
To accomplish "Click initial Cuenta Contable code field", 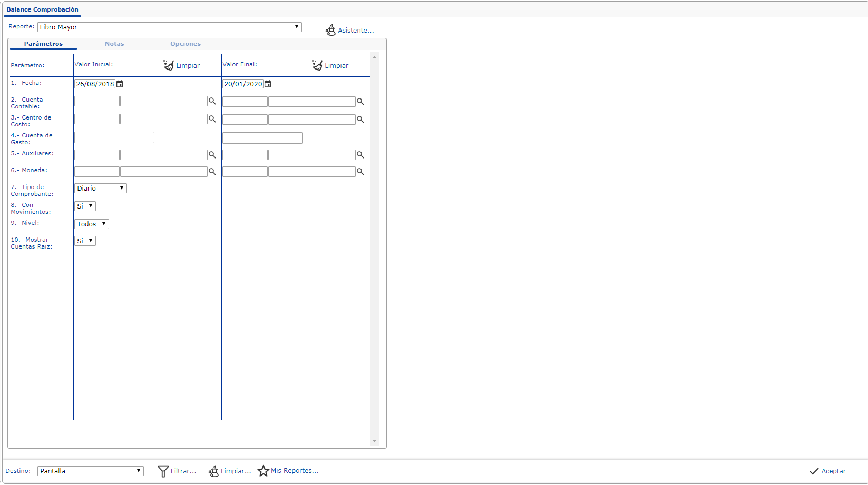I will point(97,101).
